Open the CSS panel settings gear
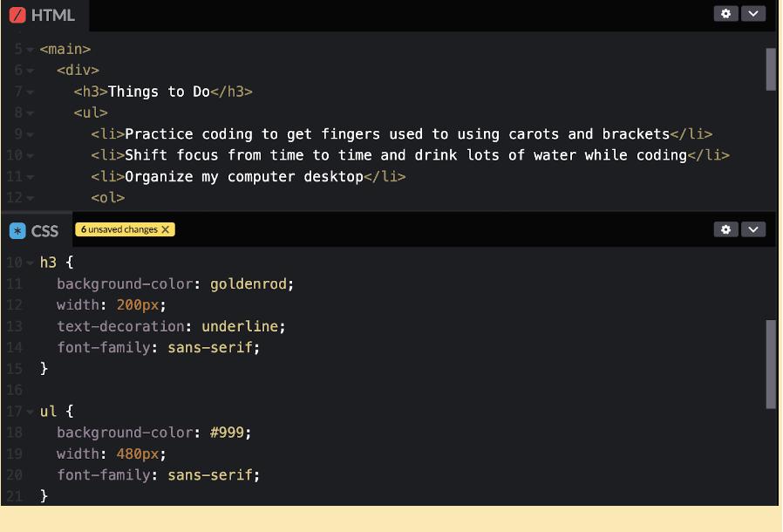Screen dimensions: 783x532 726,228
